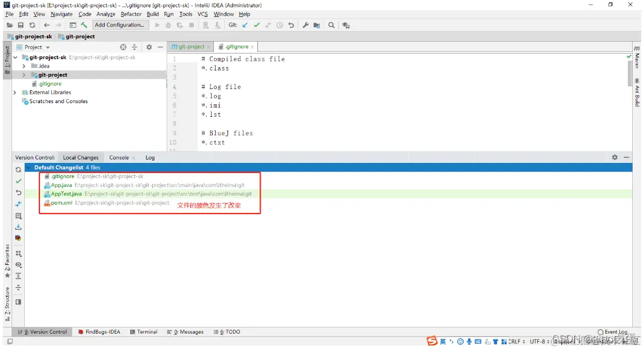
Task: Click Expand All icon in changes sidebar
Action: click(x=19, y=276)
